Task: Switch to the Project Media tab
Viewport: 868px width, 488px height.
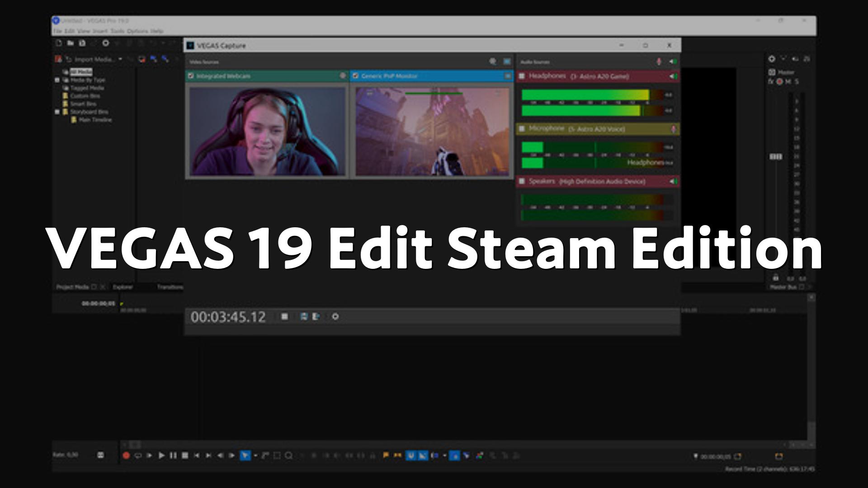Action: [x=72, y=287]
